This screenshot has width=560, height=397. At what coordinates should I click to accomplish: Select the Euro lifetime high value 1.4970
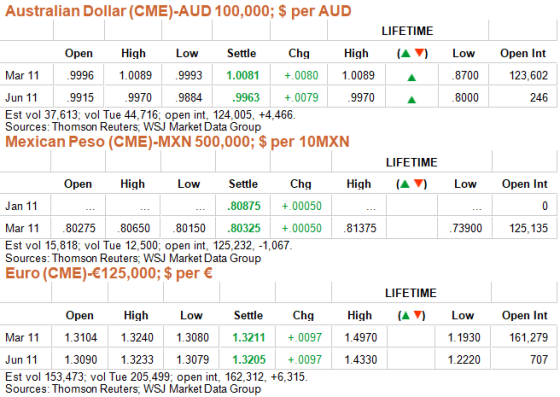tap(361, 338)
